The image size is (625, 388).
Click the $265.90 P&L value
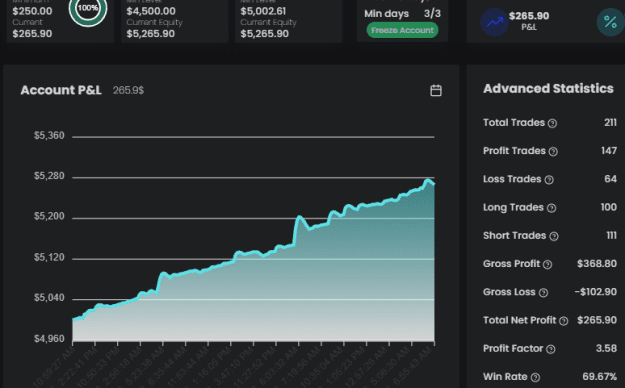point(529,16)
